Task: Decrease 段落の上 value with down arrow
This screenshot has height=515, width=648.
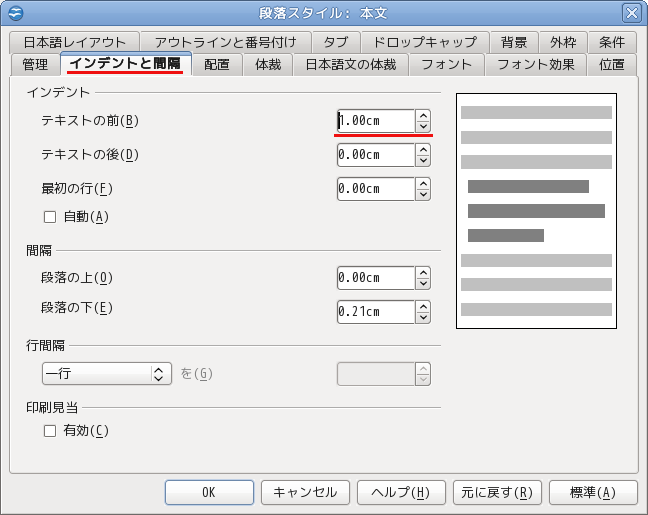Action: (423, 284)
